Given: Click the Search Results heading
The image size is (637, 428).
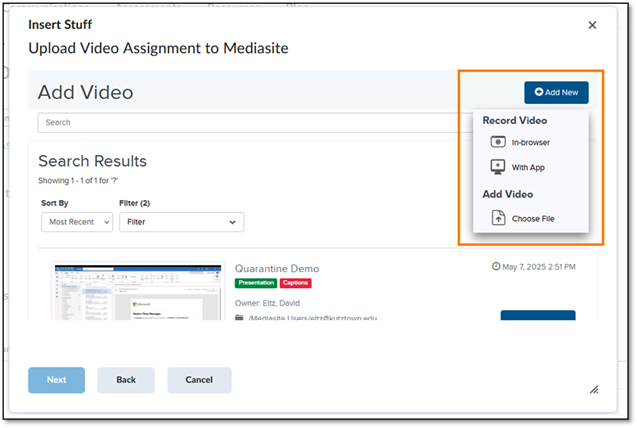Looking at the screenshot, I should pos(92,161).
